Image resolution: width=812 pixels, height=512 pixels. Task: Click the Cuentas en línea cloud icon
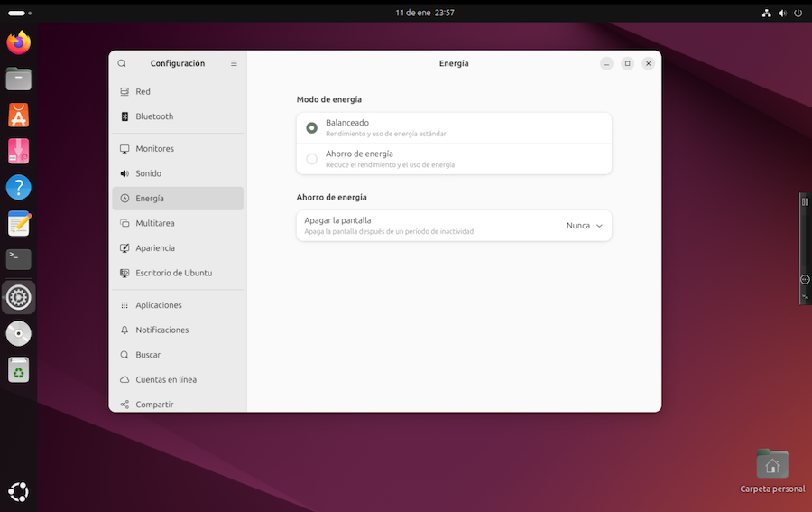tap(125, 380)
